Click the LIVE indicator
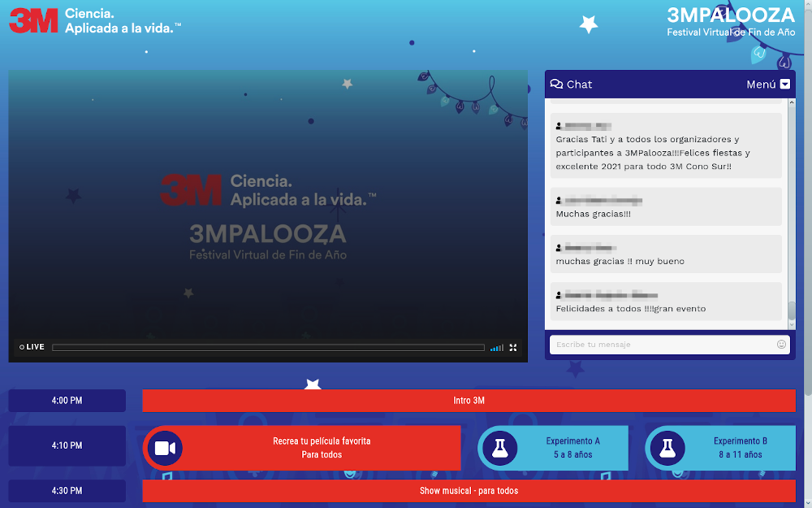Screen dimensions: 812x508 point(32,347)
